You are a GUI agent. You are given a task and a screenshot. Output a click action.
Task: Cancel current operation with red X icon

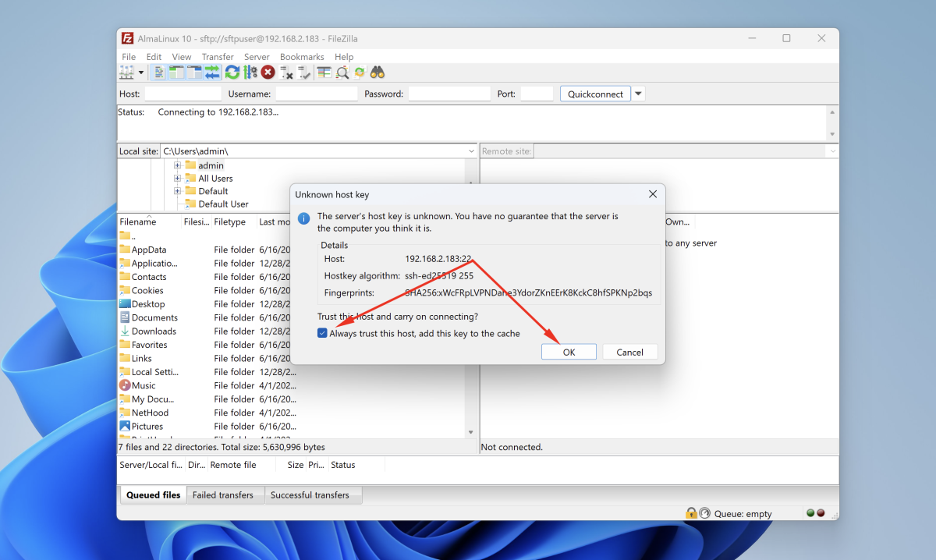(x=268, y=73)
